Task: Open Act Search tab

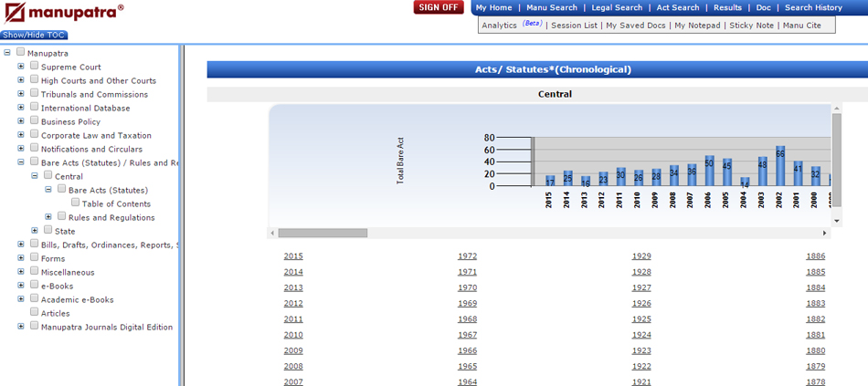Action: tap(678, 7)
